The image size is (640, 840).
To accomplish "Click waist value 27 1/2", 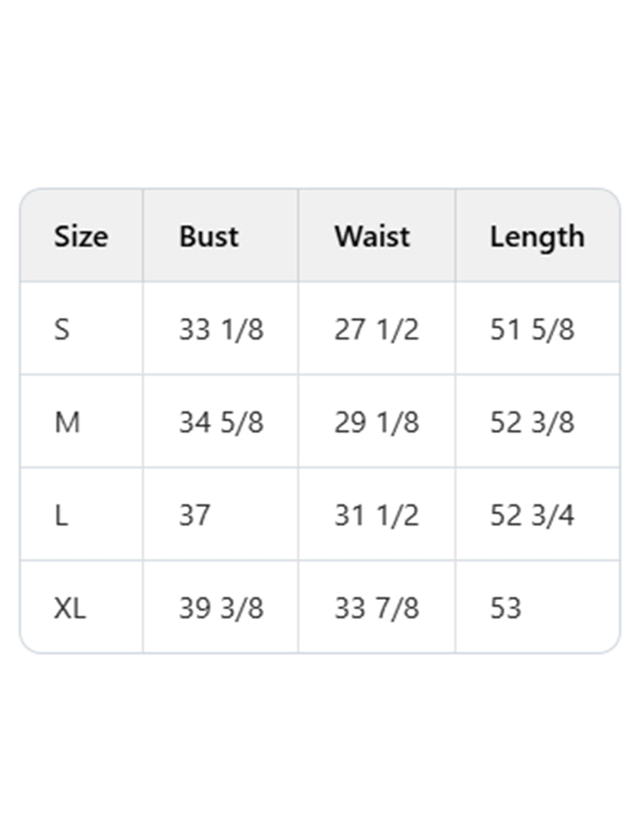I will (x=376, y=330).
